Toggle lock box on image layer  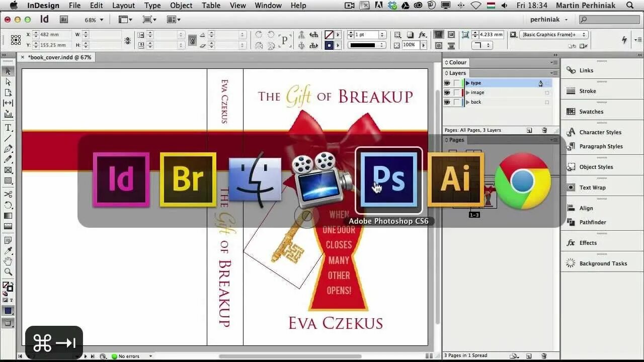coord(456,93)
